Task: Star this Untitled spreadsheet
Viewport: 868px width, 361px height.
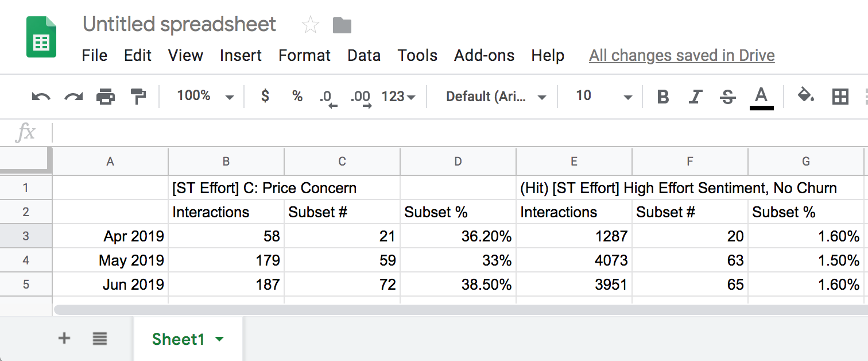Action: 310,25
